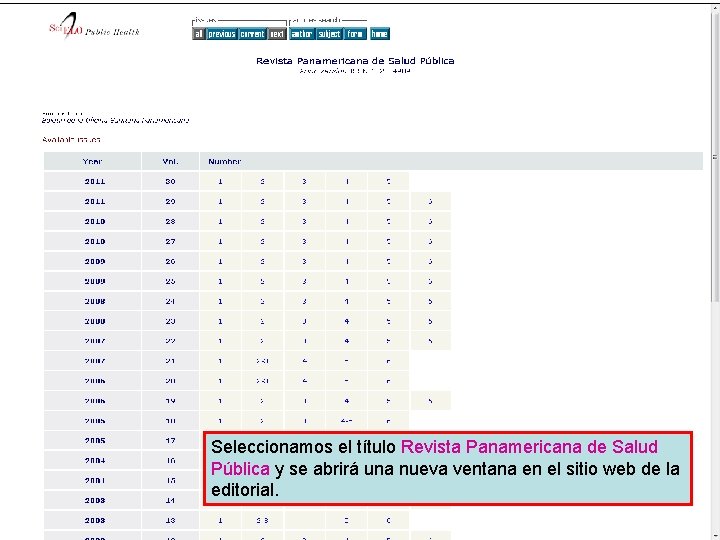The height and width of the screenshot is (540, 720).
Task: Click the year cell 2005 for volume 17
Action: coord(95,441)
